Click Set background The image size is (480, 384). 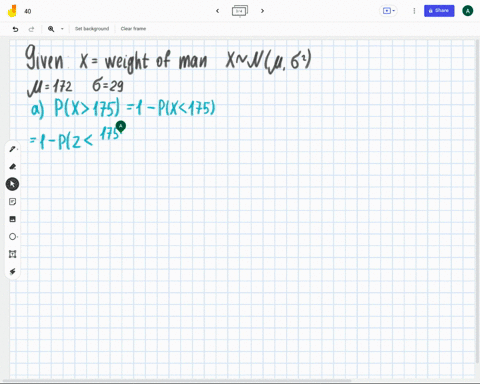click(92, 29)
